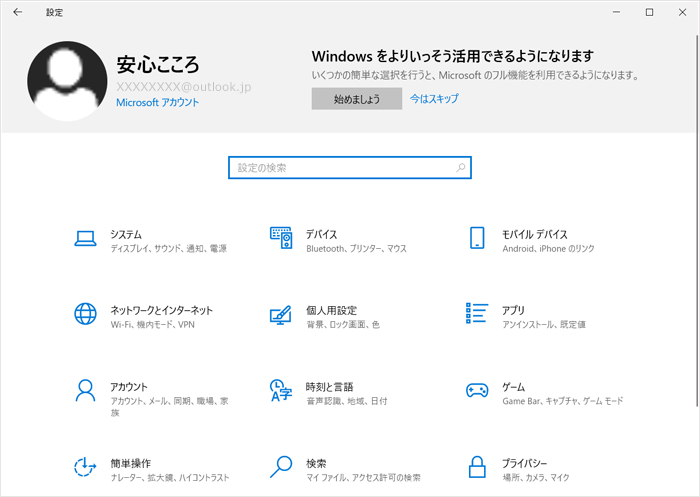Screen dimensions: 700x497
Task: Click the back arrow in title bar
Action: point(17,12)
